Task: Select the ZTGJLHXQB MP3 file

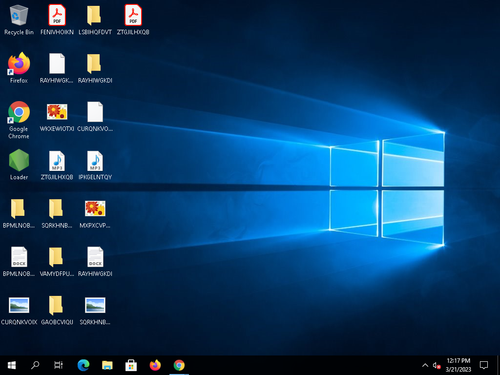Action: point(57,161)
